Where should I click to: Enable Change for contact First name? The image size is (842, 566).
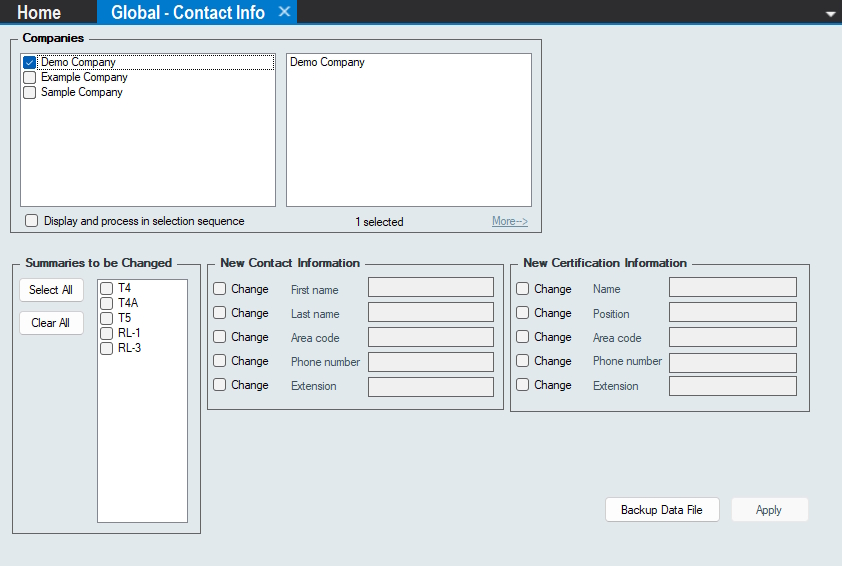pos(220,289)
